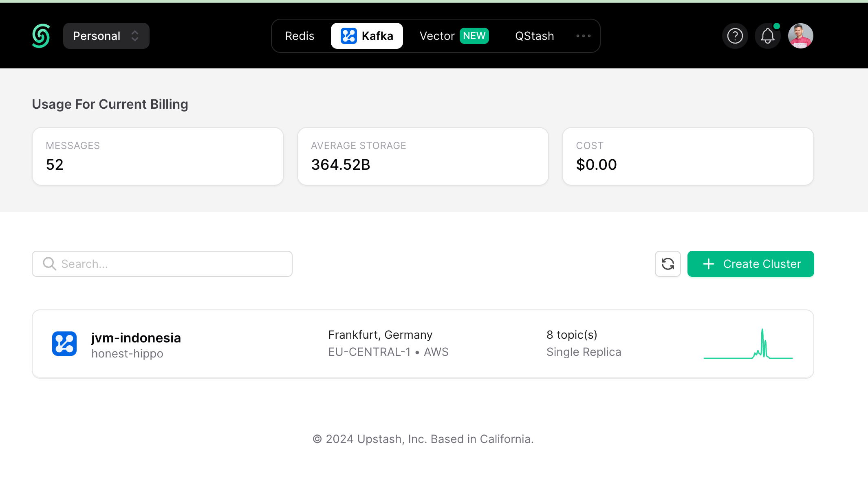The height and width of the screenshot is (478, 868).
Task: Open the Personal account dropdown
Action: (x=107, y=35)
